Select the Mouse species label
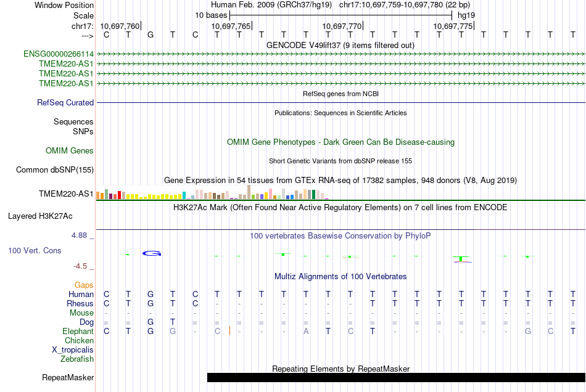Screen dimensions: 586x392 click(x=81, y=313)
